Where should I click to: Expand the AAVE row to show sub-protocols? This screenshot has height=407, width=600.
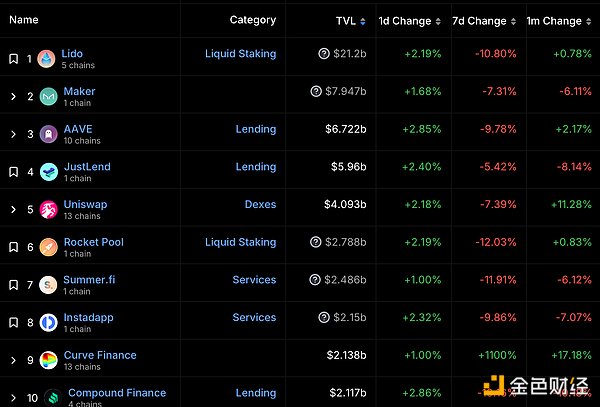(13, 134)
